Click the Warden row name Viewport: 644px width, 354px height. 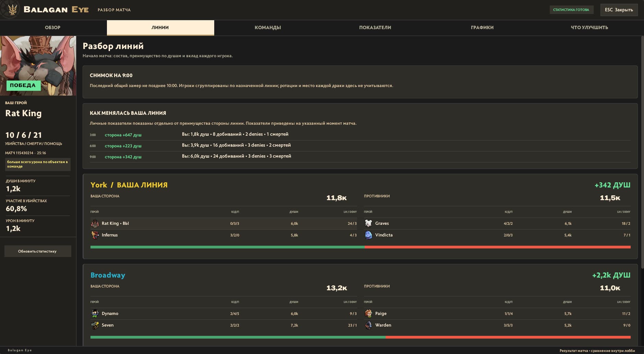coord(383,325)
